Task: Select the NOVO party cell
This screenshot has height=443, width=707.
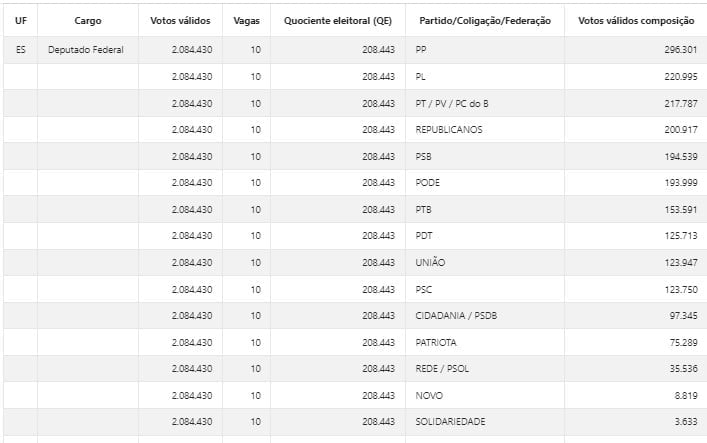Action: point(429,395)
